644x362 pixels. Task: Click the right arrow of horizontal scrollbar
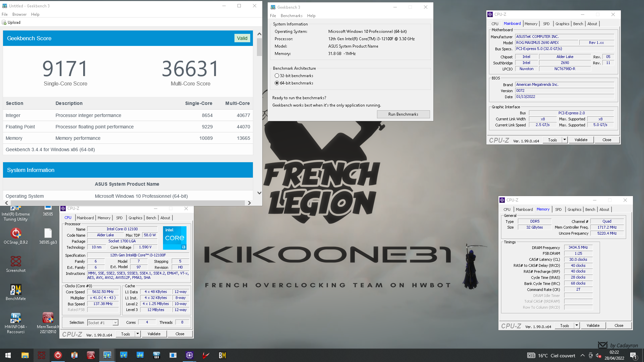[x=249, y=203]
